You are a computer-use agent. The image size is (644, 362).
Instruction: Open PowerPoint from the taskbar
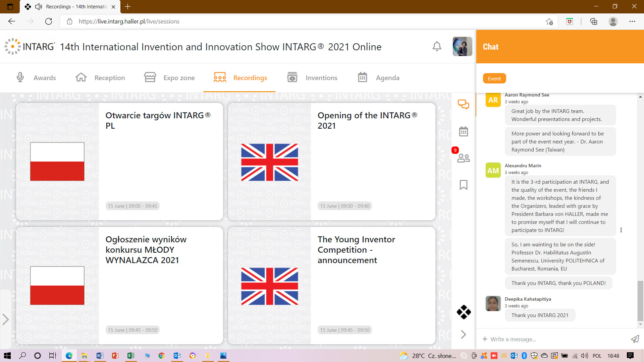[115, 356]
